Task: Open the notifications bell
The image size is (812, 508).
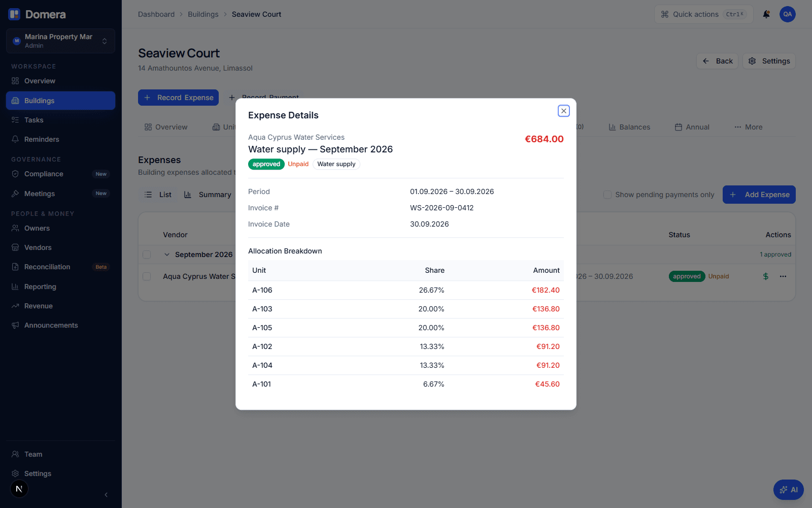Action: [x=766, y=14]
